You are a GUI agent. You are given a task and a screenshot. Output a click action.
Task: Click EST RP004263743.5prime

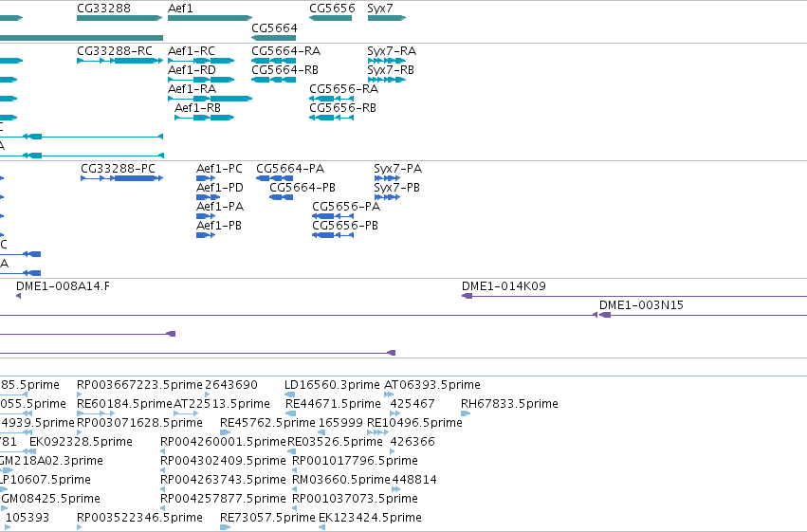coord(223,480)
